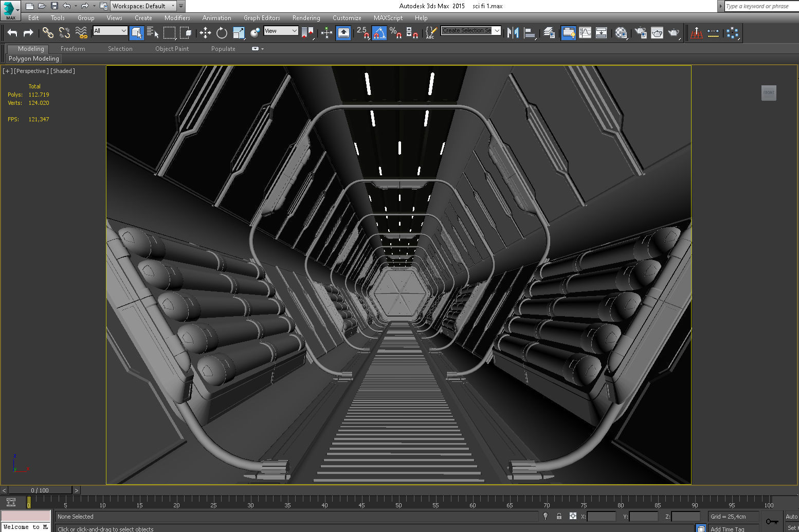The height and width of the screenshot is (532, 799).
Task: Select the Move tool
Action: click(205, 33)
